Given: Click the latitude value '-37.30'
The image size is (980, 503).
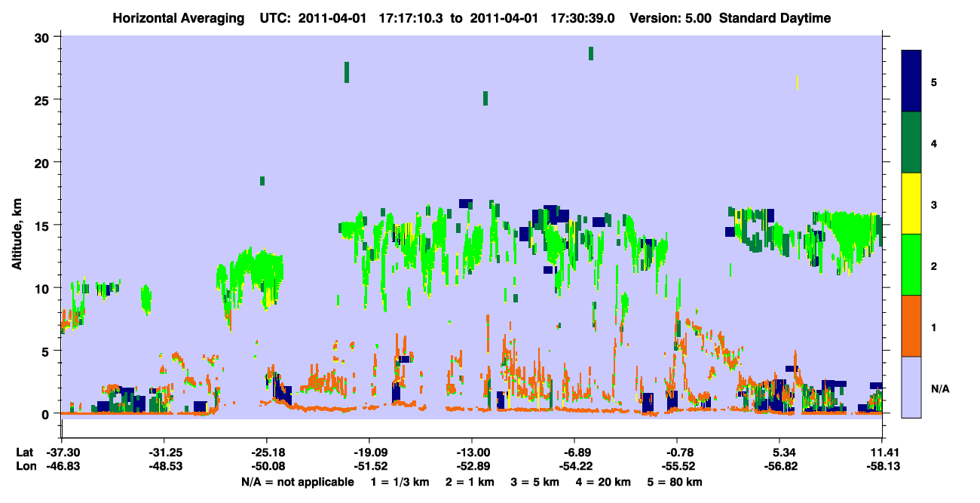Looking at the screenshot, I should 62,452.
